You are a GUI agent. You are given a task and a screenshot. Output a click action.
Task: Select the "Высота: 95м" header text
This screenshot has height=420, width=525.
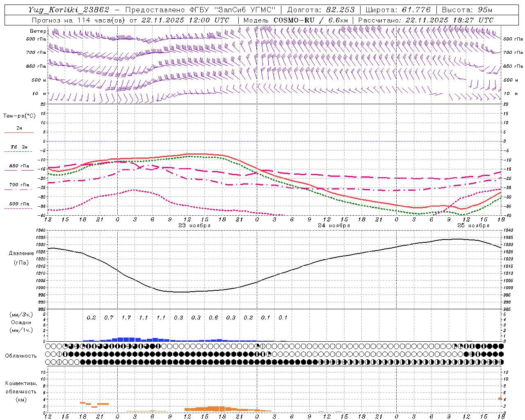coord(467,10)
